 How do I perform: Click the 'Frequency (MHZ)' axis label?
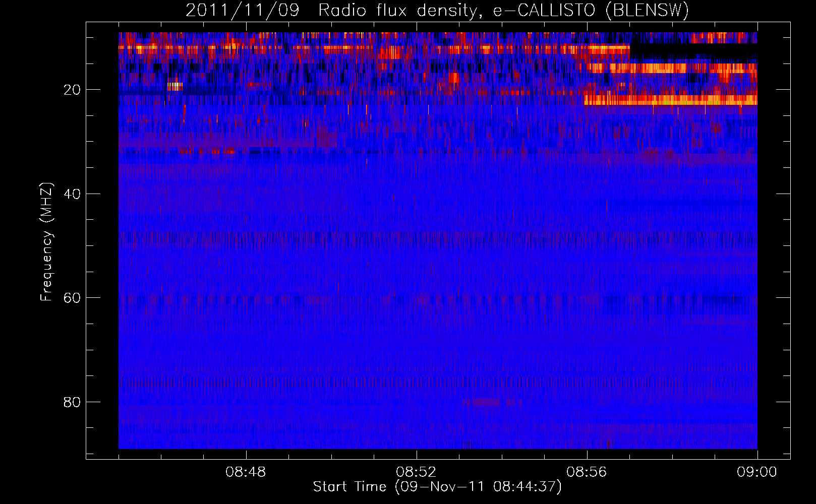[x=46, y=242]
